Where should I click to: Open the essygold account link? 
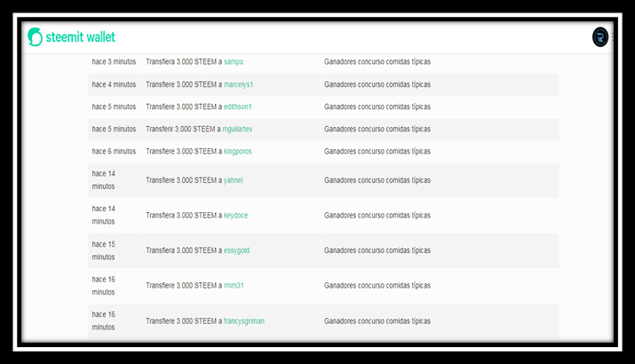pyautogui.click(x=236, y=250)
